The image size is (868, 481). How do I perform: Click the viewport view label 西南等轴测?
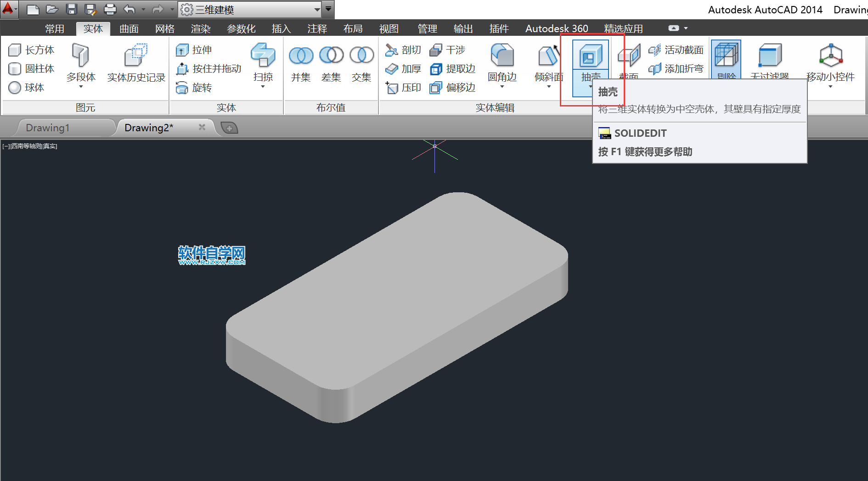[x=26, y=146]
